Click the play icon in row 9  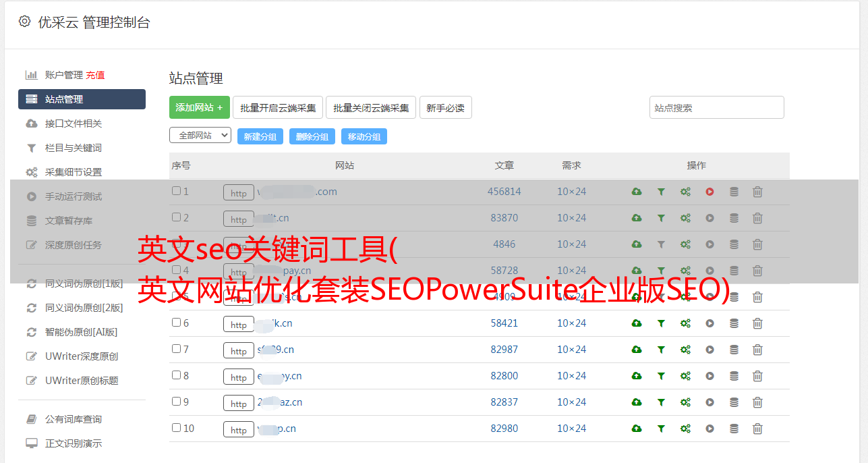click(710, 402)
